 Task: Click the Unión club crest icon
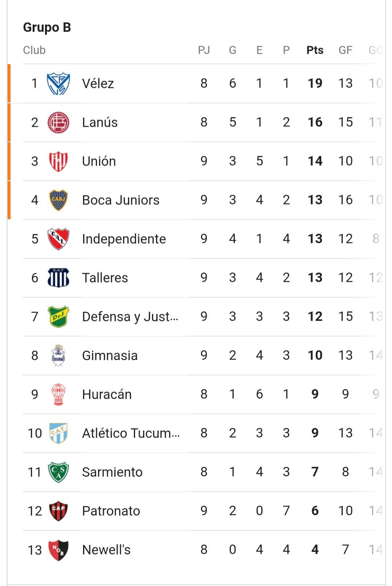coord(58,161)
